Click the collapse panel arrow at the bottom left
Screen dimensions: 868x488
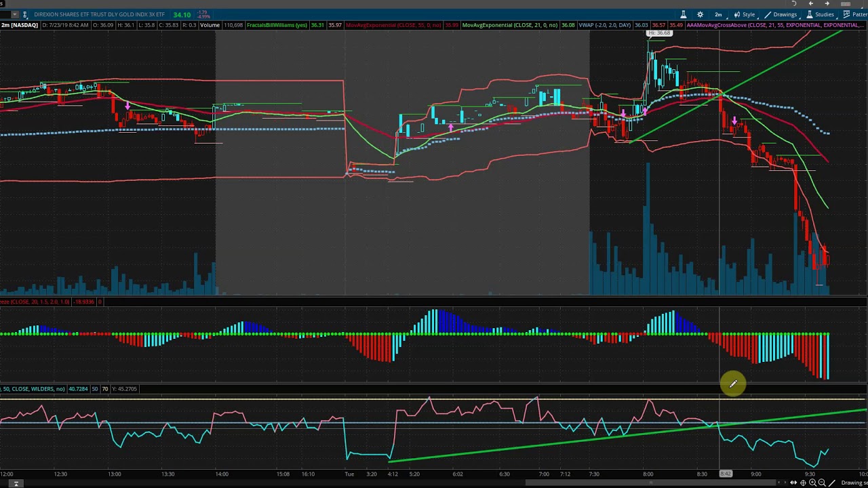[16, 483]
